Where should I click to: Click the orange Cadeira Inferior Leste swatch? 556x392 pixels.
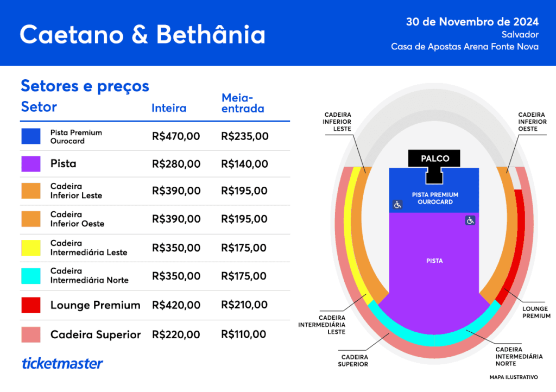[31, 191]
